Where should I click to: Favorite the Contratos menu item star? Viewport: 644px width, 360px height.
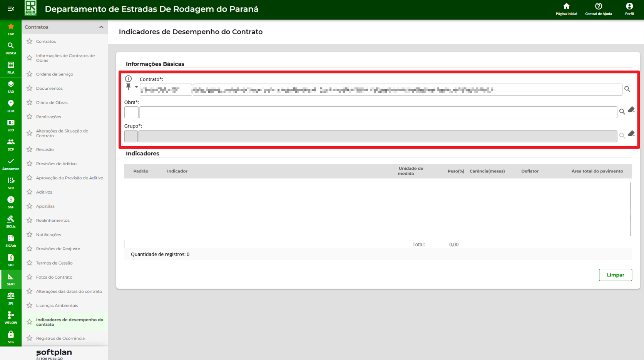[x=30, y=41]
